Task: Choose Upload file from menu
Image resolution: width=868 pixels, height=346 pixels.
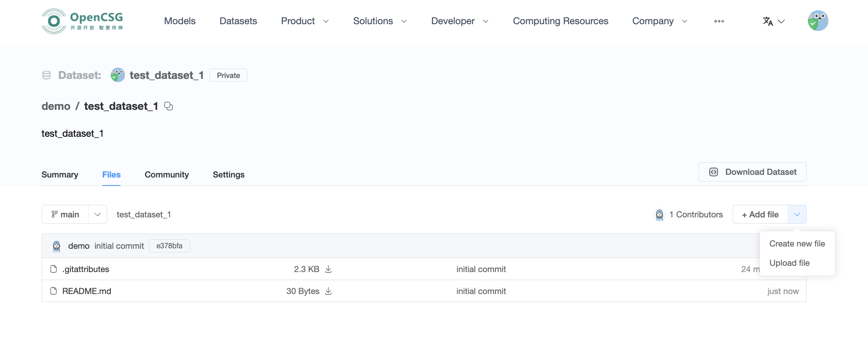Action: tap(789, 263)
